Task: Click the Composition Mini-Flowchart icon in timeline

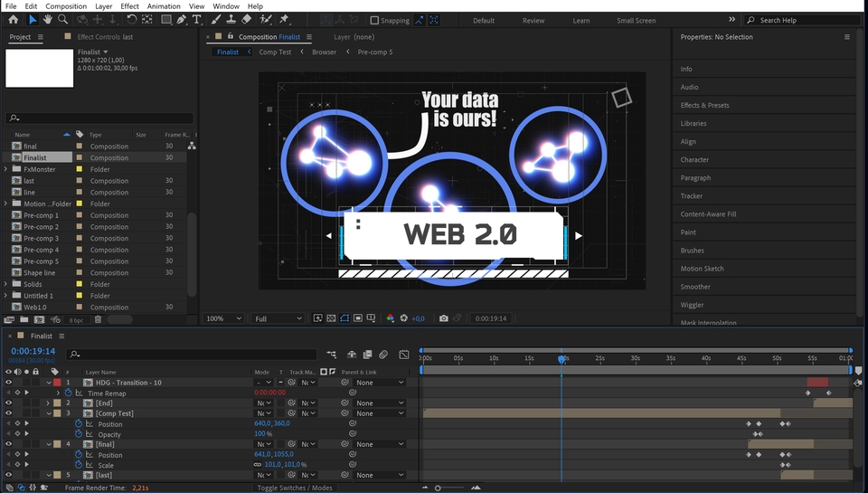Action: (331, 355)
